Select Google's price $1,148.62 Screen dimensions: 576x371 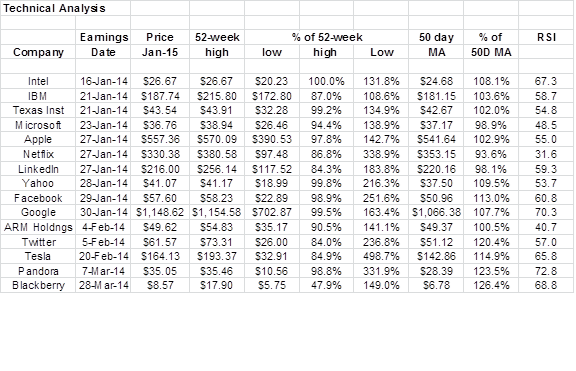tap(160, 212)
